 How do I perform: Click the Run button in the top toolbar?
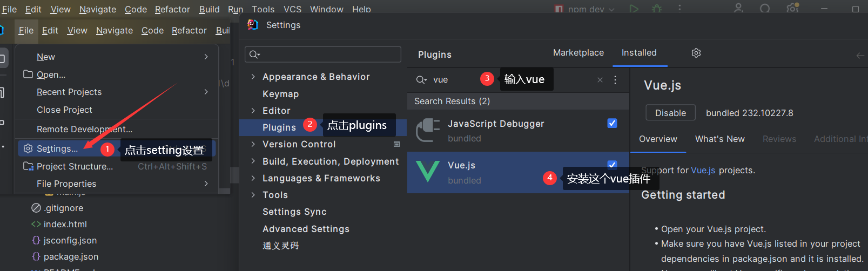[x=634, y=9]
